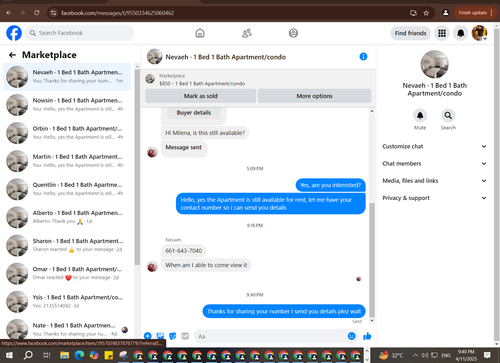Screen dimensions: 500x363
Task: Open taskbar clock showing 9:40 PM
Action: 466,355
